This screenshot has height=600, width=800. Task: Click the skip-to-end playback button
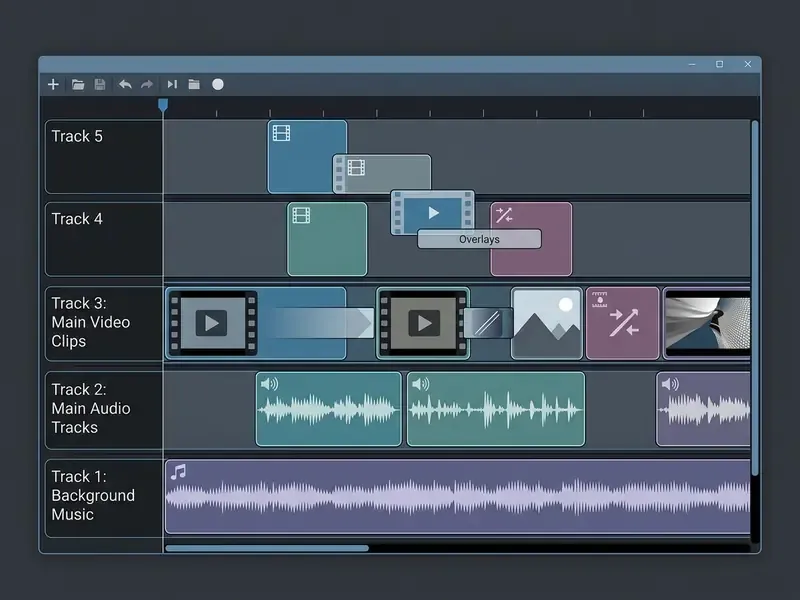click(x=172, y=84)
